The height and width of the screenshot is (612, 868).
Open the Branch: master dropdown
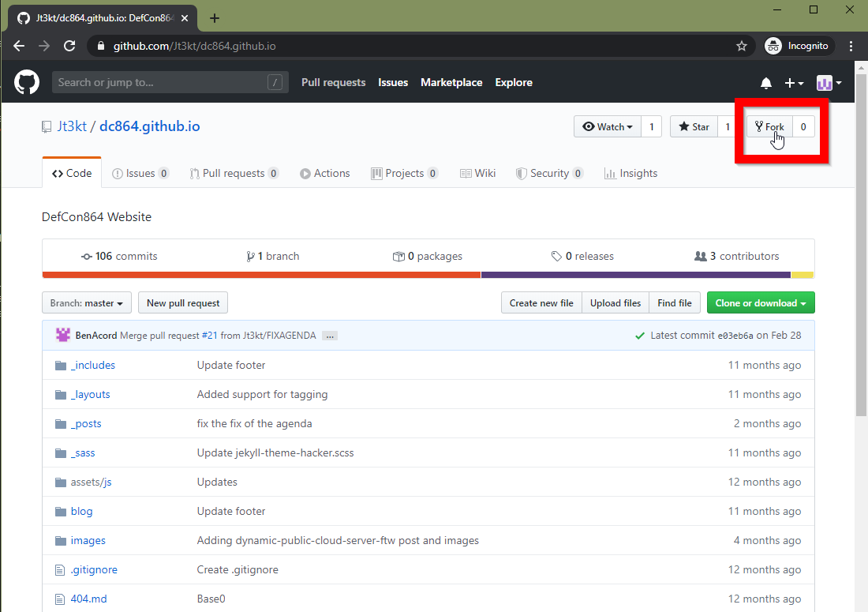[x=86, y=302]
